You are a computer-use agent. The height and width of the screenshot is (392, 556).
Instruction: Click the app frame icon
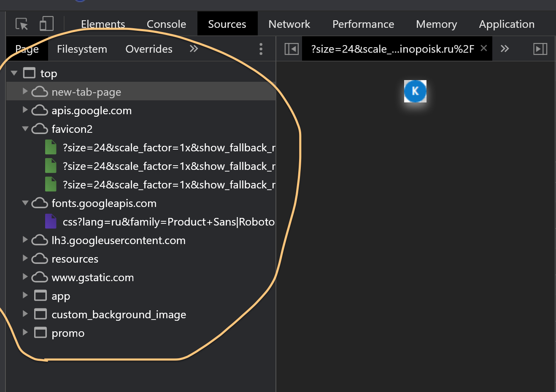point(40,295)
